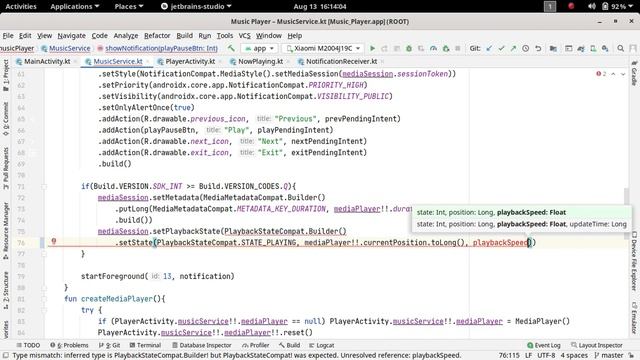Toggle fold marker at line 71
This screenshot has height=360, width=640.
(44, 187)
